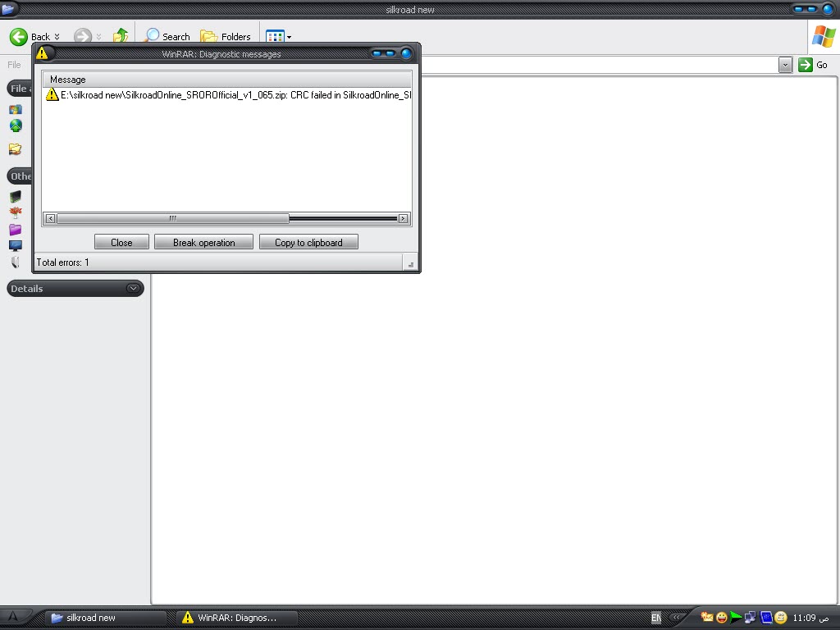Click the WinRAR dialog title warning icon
This screenshot has height=630, width=840.
[x=43, y=53]
